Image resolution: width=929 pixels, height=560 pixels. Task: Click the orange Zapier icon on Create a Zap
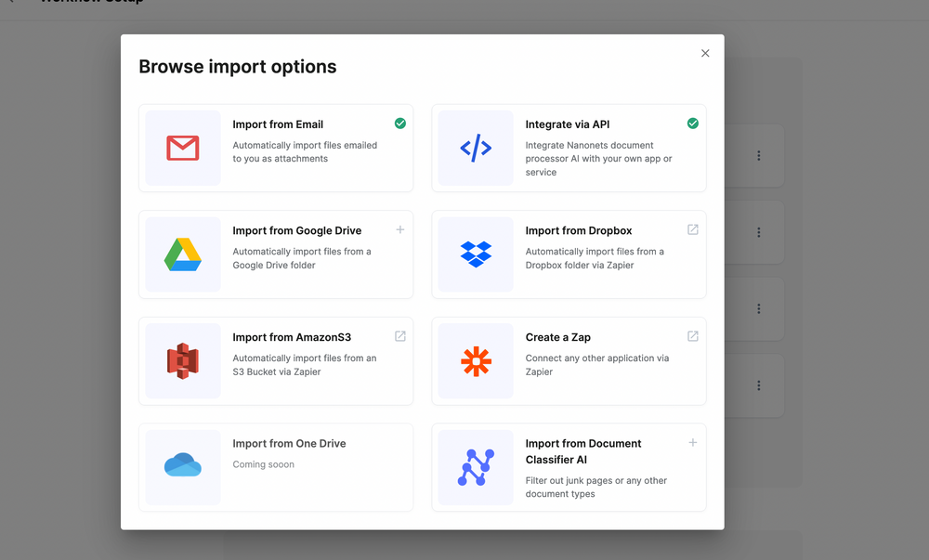coord(475,359)
